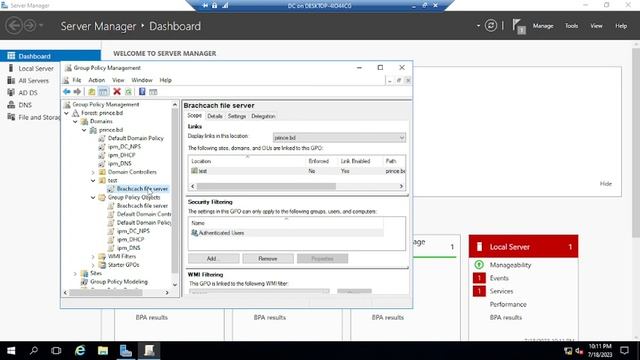Expand the Starter GPOs tree node
Screen dimensions: 640x360
coord(93,265)
